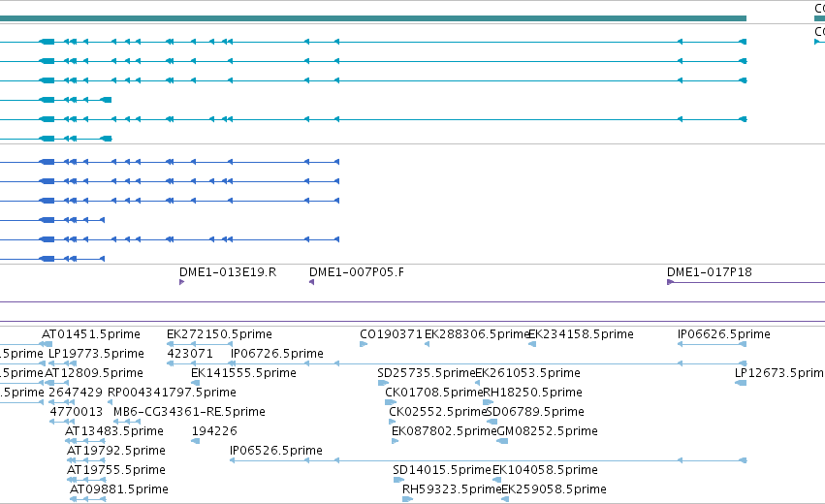
Task: Click the GM08252.5prime arrow glyph
Action: (x=502, y=441)
